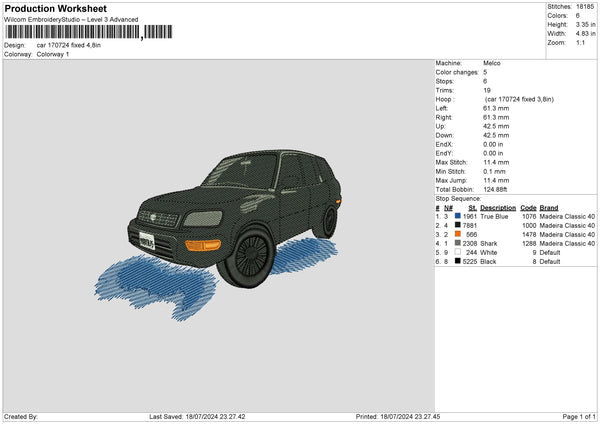The width and height of the screenshot is (600, 424).
Task: Click 'Wilcom EmbroideryStudio – Level 3 Advanced' text
Action: click(x=71, y=20)
